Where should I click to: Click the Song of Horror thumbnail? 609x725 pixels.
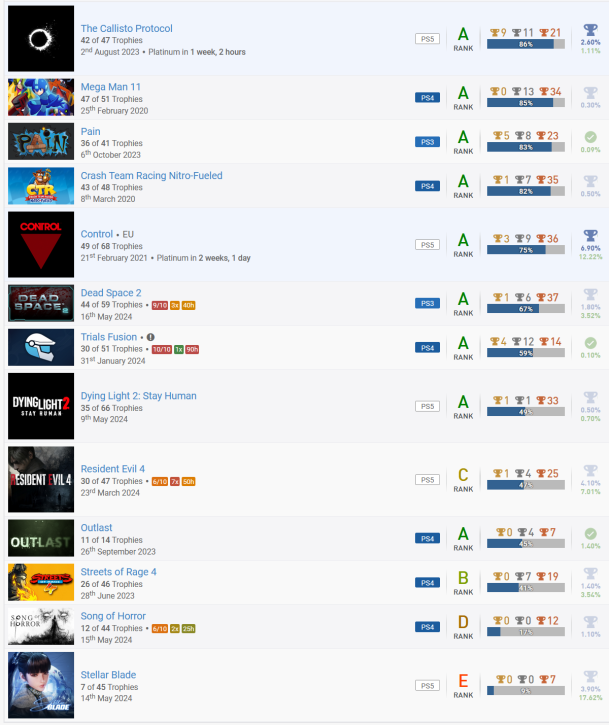coord(41,627)
